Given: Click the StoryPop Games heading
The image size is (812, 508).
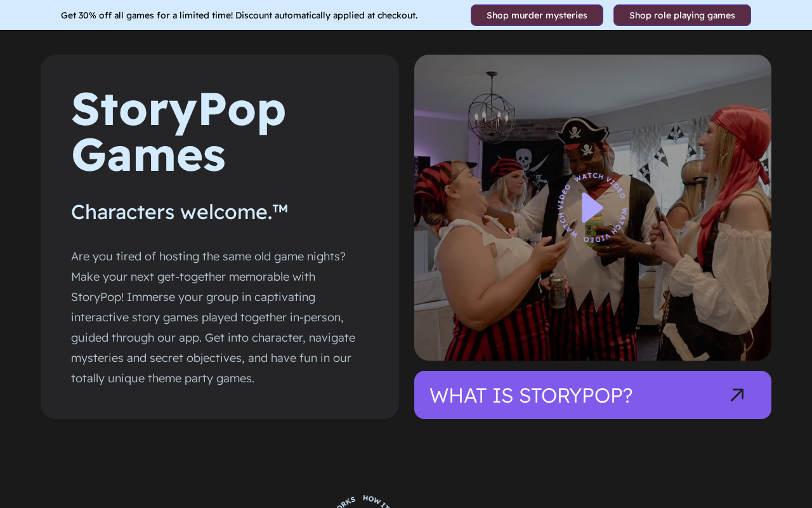Looking at the screenshot, I should (179, 131).
